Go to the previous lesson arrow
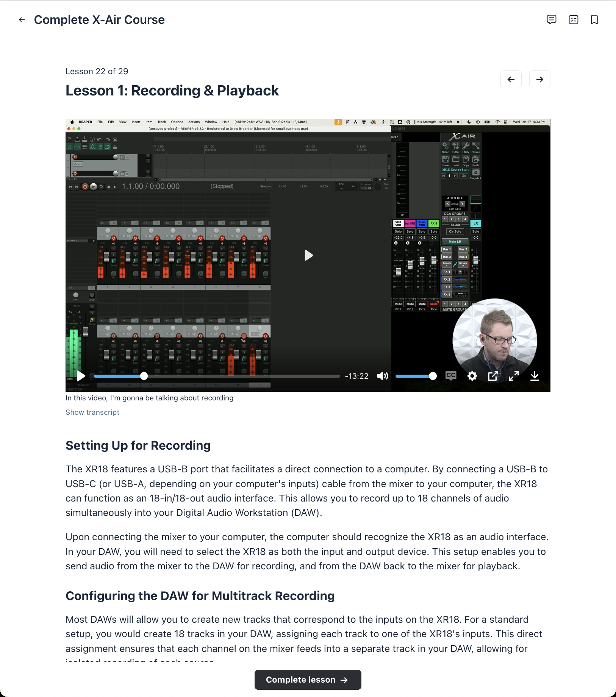The image size is (616, 697). click(511, 80)
